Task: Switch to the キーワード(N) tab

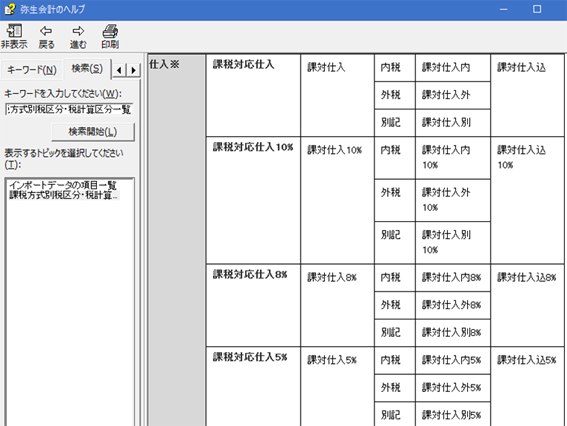Action: 32,70
